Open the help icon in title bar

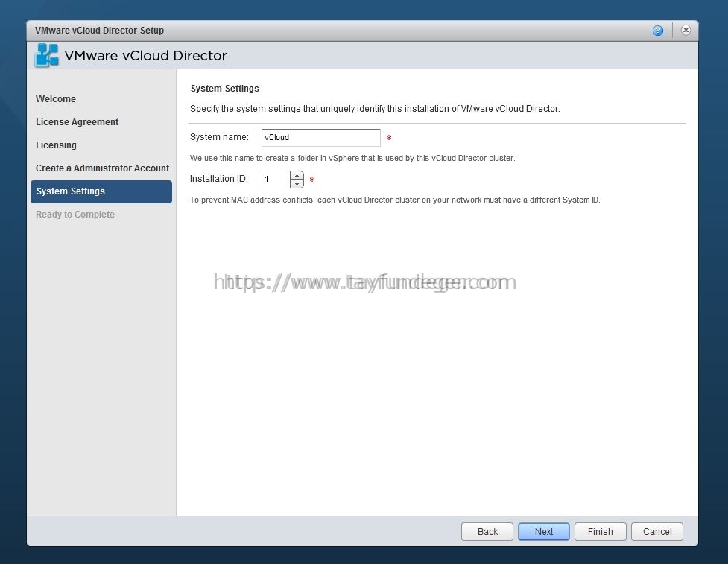(657, 31)
